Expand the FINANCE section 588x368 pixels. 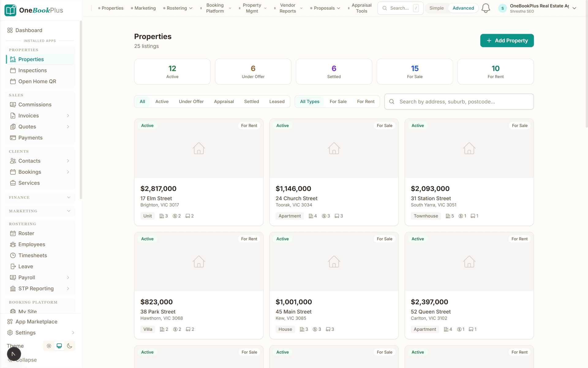click(x=40, y=197)
